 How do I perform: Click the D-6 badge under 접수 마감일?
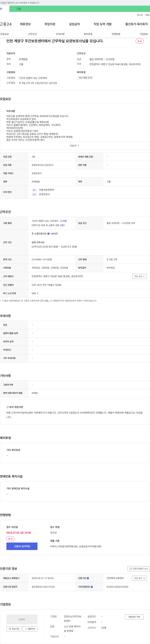(10, 539)
